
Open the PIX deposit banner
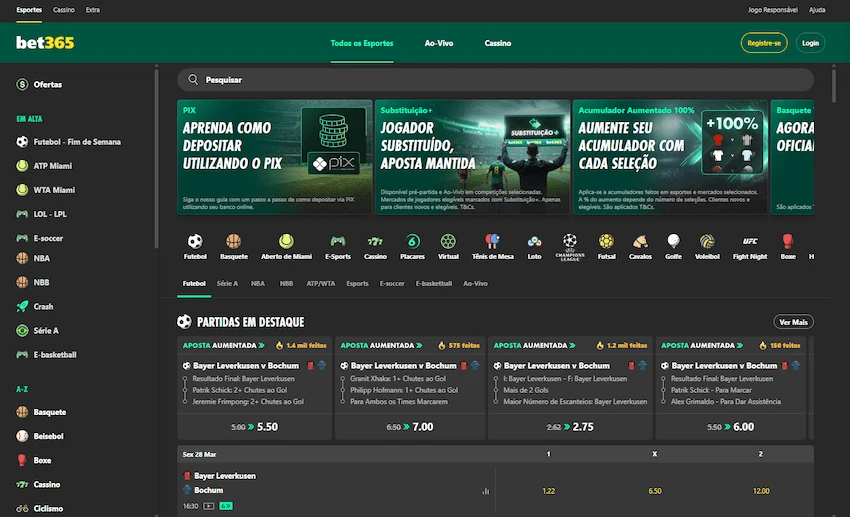(275, 157)
